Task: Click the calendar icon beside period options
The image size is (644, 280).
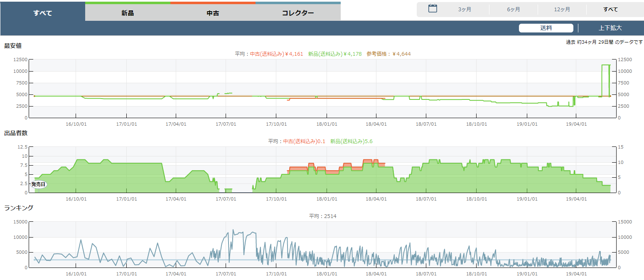Action: (x=433, y=9)
